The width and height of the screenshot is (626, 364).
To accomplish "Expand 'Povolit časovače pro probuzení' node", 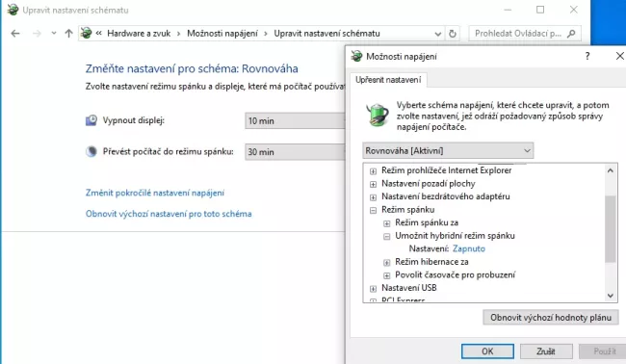I will (386, 275).
